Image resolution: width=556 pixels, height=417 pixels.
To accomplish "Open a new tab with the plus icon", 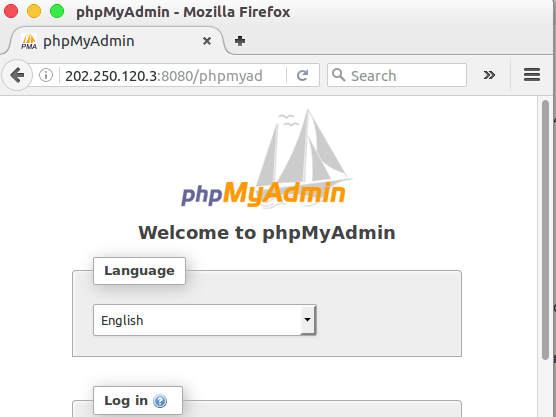I will pyautogui.click(x=240, y=41).
